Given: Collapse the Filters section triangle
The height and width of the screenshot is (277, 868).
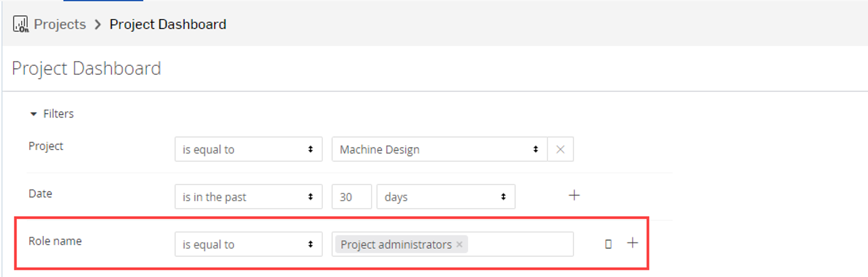Looking at the screenshot, I should 34,114.
